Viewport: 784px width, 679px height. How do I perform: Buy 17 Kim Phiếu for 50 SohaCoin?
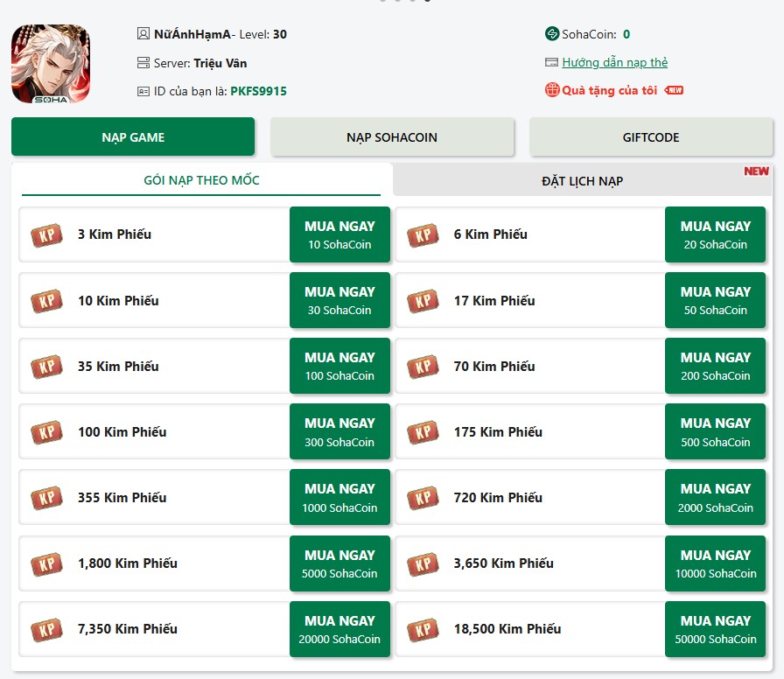pos(715,300)
